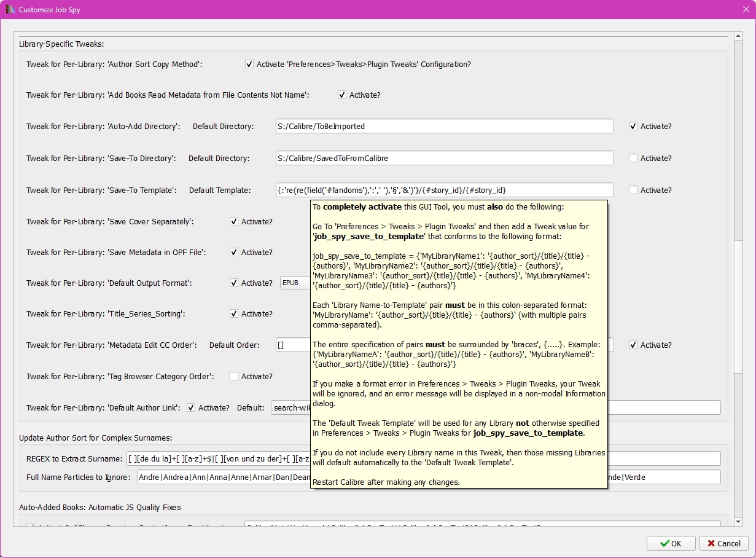Viewport: 756px width, 558px height.
Task: Toggle Activate for 'Default Author Link'
Action: coord(191,407)
